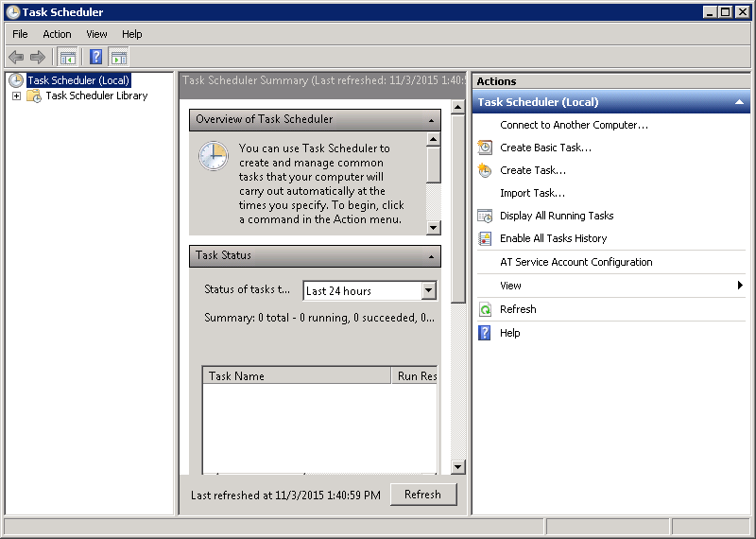
Task: Select the Task Scheduler (Local) tree item
Action: pyautogui.click(x=78, y=80)
